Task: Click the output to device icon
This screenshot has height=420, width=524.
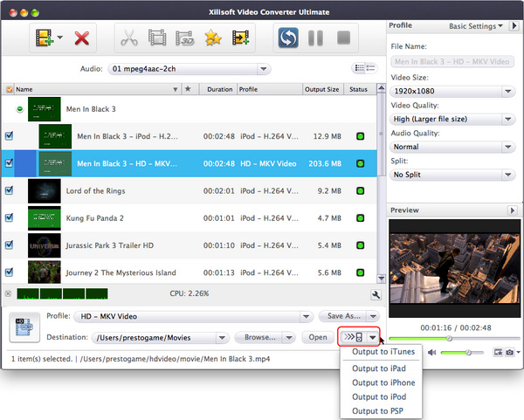Action: click(x=353, y=337)
